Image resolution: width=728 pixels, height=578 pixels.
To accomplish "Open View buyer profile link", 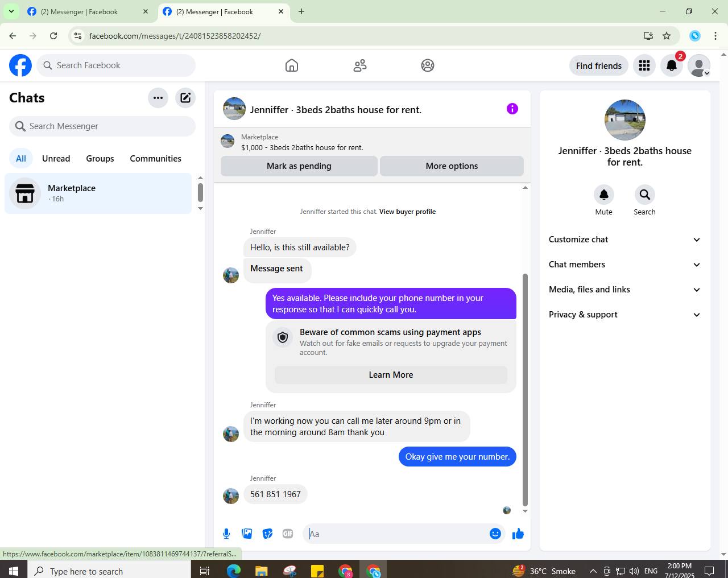I will (407, 212).
